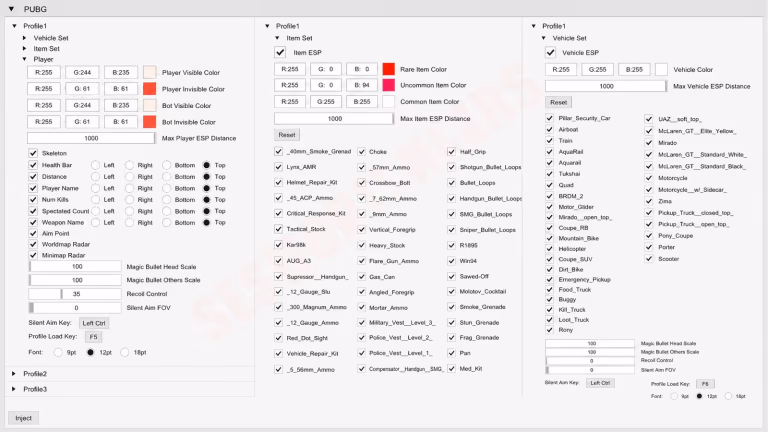Toggle the Mirado vehicle checkbox
Viewport: 768px width, 432px height.
(x=648, y=143)
